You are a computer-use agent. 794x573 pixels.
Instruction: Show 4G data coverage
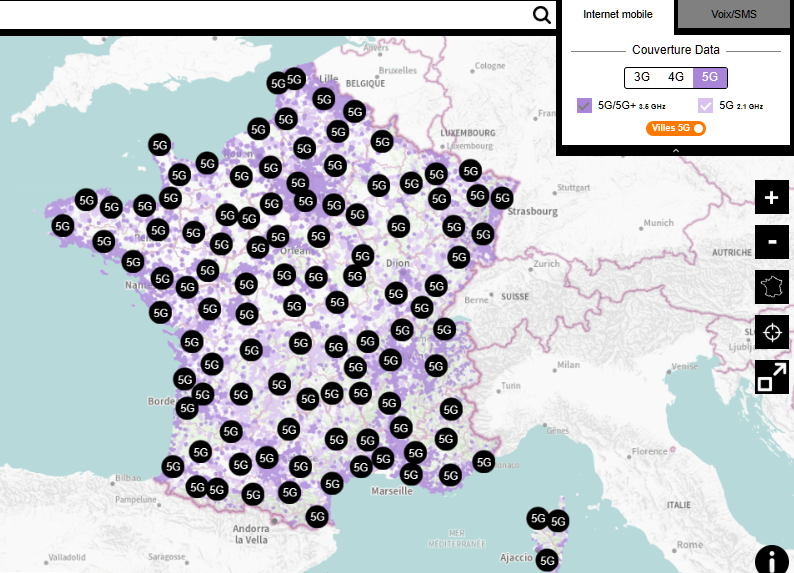pos(676,77)
